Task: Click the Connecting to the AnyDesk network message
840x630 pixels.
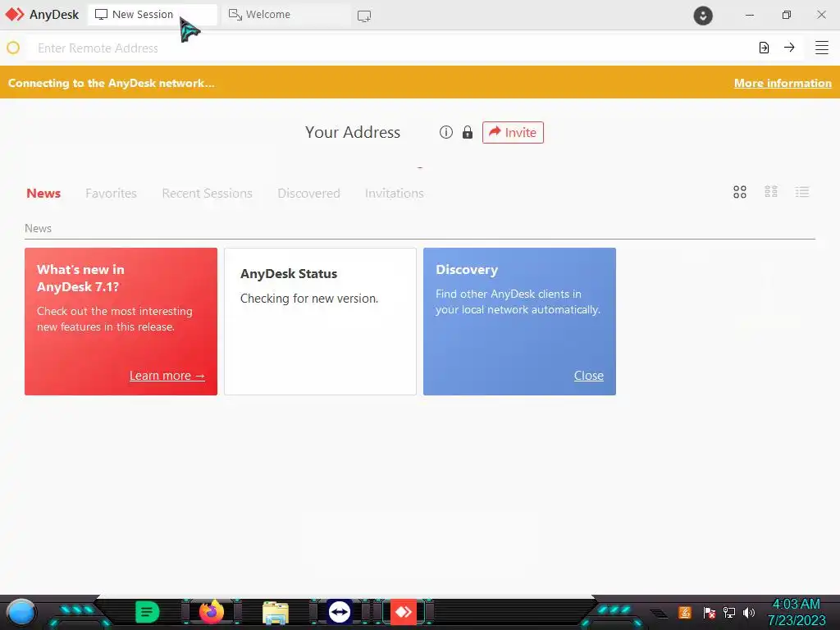Action: click(x=112, y=83)
